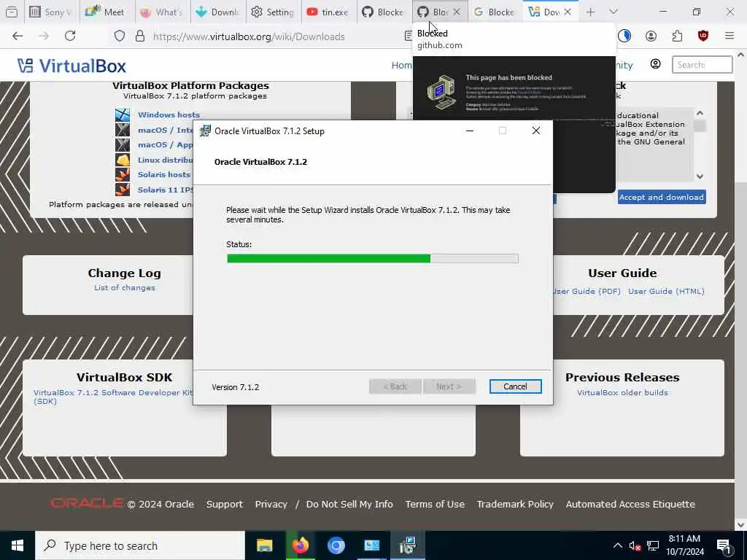Viewport: 747px width, 560px height.
Task: Close the VirtualBox Downloads tab
Action: [568, 12]
